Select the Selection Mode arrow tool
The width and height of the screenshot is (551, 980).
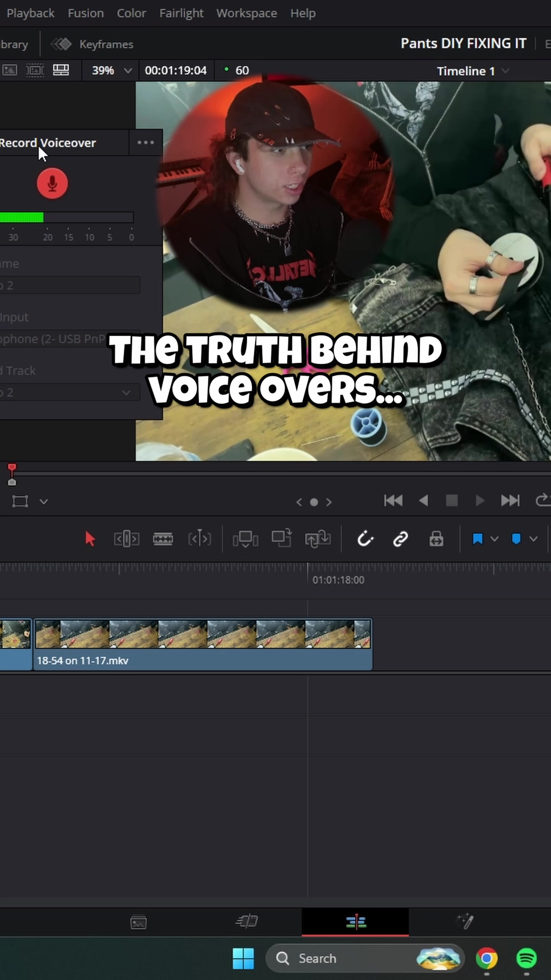[90, 539]
